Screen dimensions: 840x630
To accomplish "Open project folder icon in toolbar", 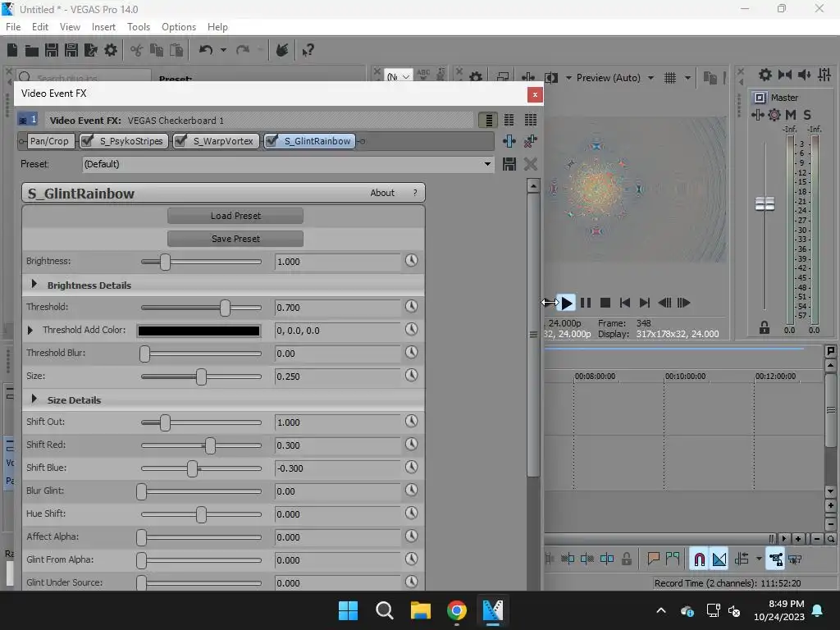I will click(32, 50).
